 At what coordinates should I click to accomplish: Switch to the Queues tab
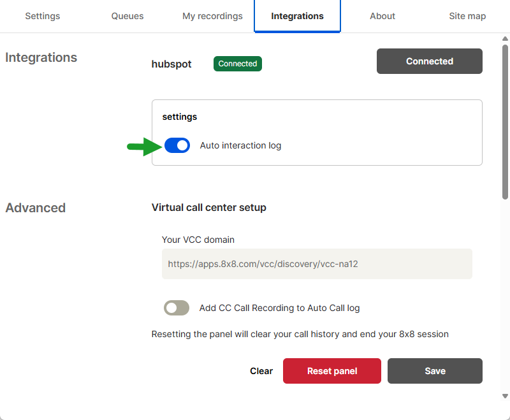[x=127, y=16]
